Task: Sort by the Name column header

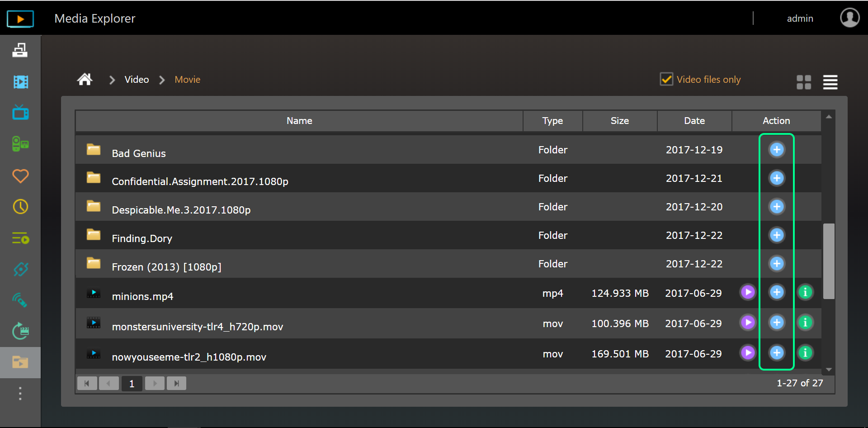Action: 299,121
